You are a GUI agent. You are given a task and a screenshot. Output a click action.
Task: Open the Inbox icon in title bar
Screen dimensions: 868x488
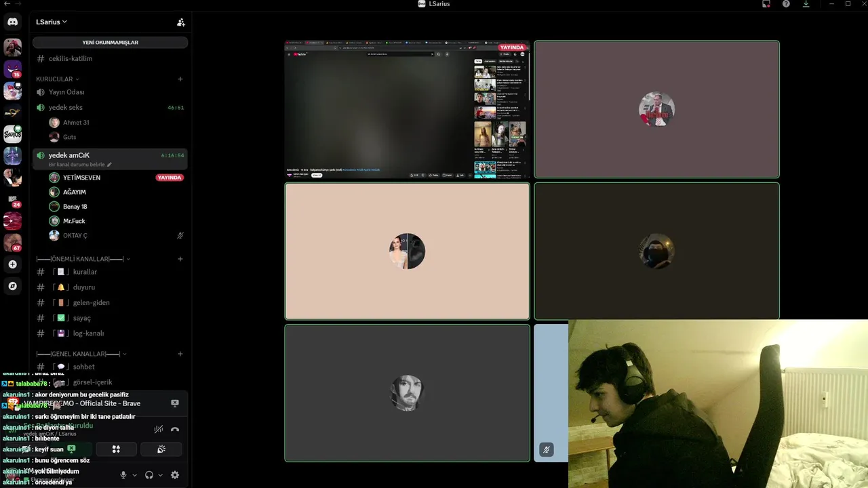point(766,4)
